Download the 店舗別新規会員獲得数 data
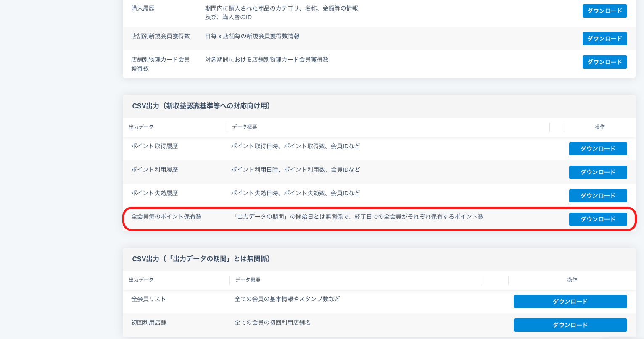Image resolution: width=644 pixels, height=339 pixels. [x=604, y=39]
